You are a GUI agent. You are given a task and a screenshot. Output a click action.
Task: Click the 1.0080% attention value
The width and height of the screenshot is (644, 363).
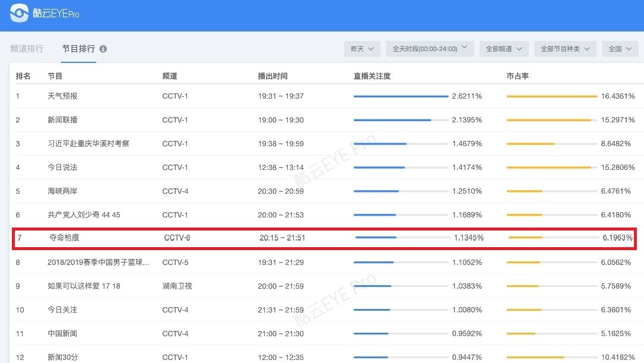click(x=467, y=310)
